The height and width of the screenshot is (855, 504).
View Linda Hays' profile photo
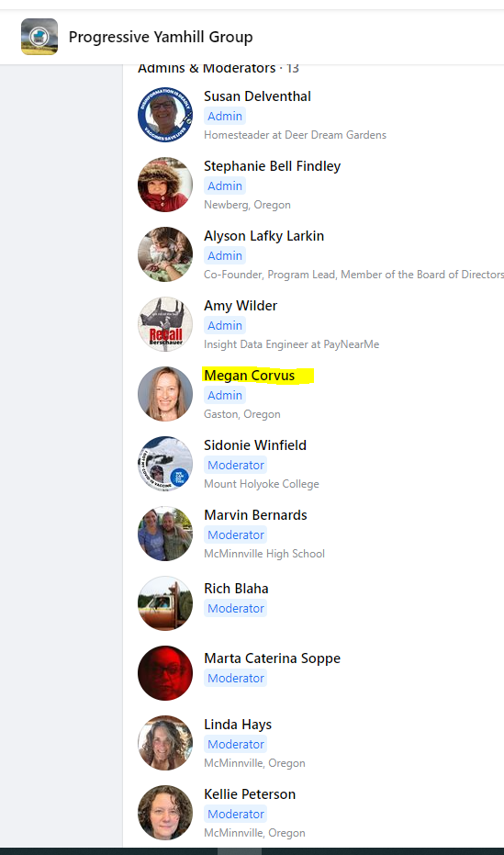point(165,743)
